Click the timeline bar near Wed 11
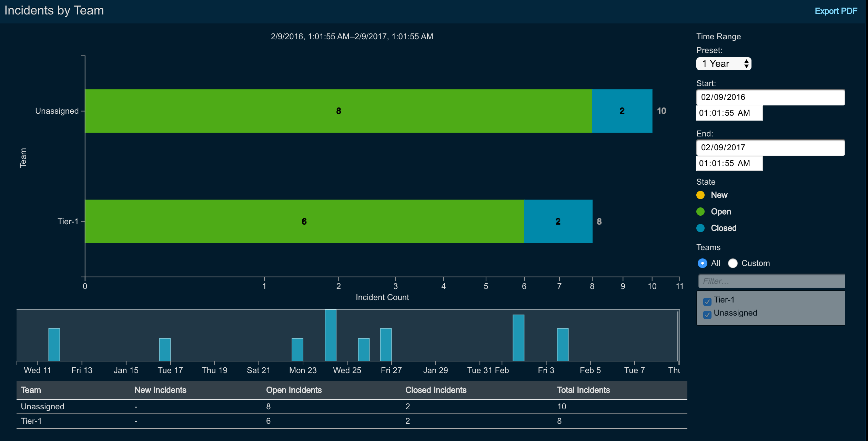 54,345
